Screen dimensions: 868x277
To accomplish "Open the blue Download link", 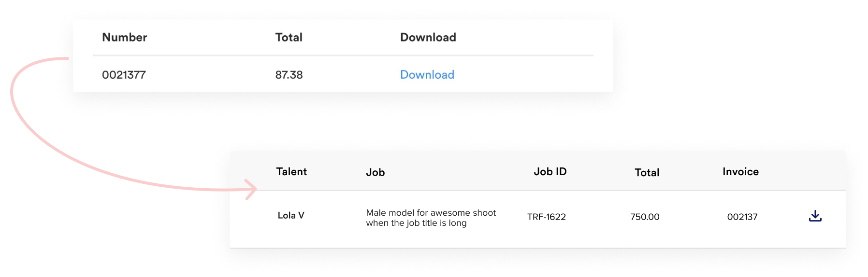I will 427,75.
